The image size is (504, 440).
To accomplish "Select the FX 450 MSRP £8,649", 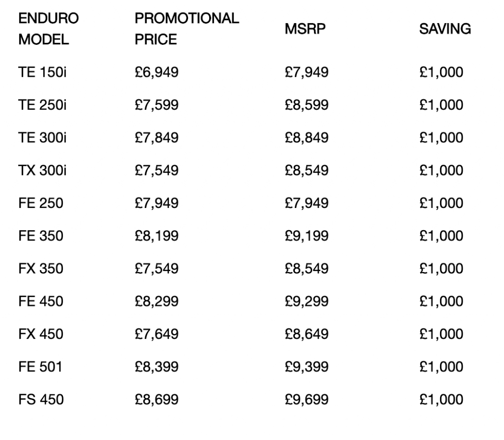I will click(307, 334).
